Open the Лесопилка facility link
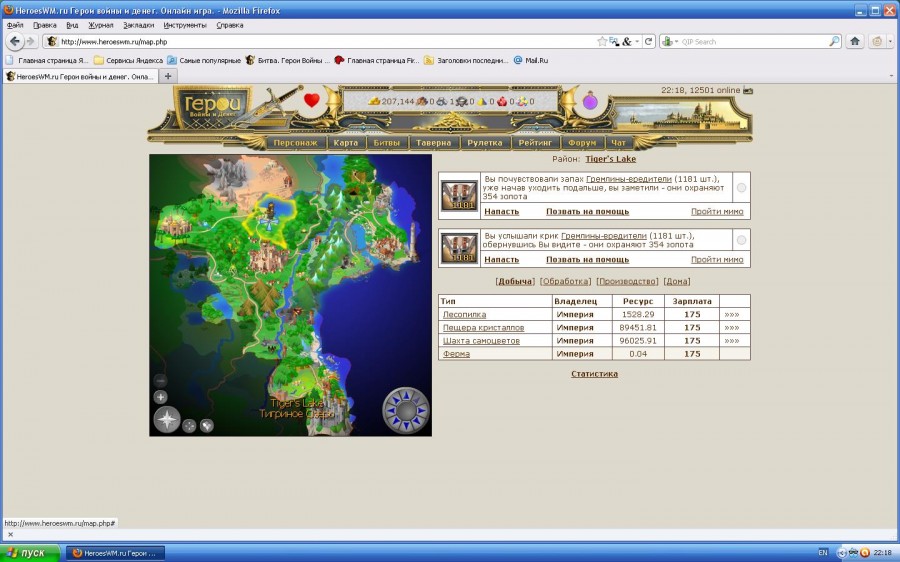Image resolution: width=900 pixels, height=562 pixels. tap(464, 315)
